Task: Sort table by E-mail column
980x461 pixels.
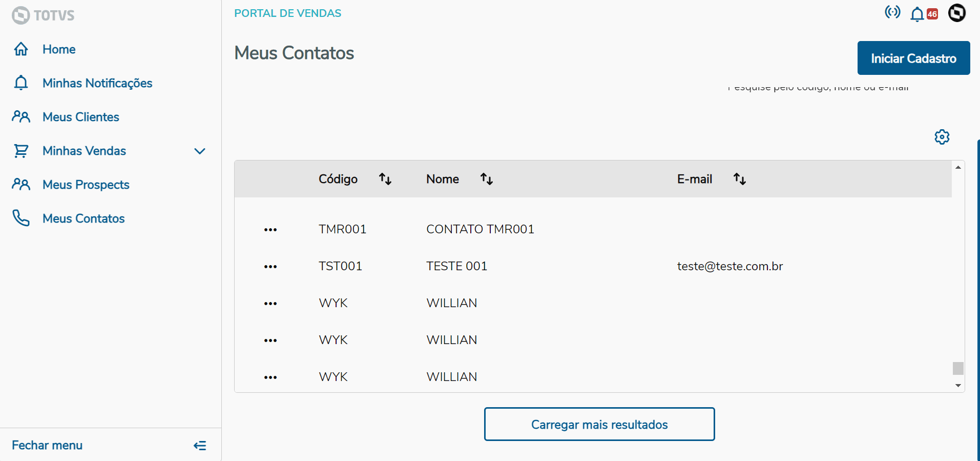Action: 739,179
